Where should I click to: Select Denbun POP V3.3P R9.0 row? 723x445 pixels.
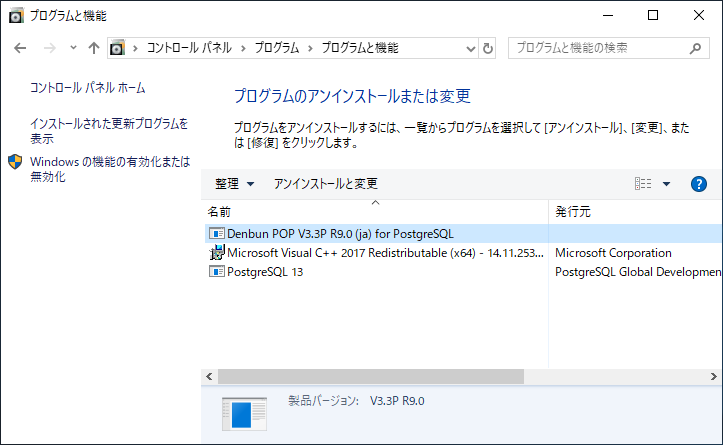pyautogui.click(x=463, y=234)
